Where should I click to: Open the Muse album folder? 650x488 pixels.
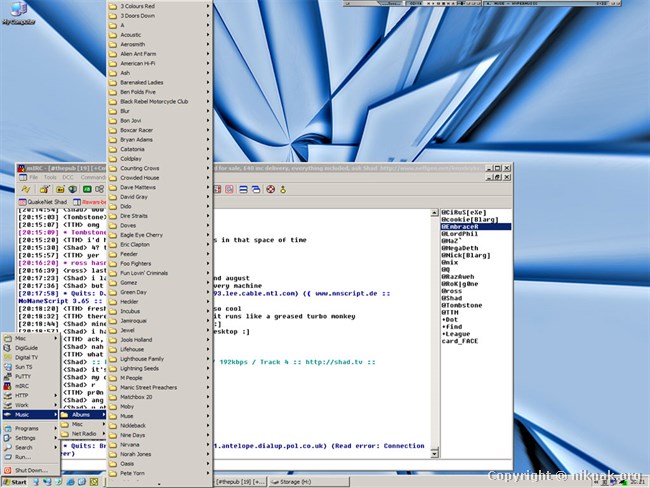[x=160, y=416]
